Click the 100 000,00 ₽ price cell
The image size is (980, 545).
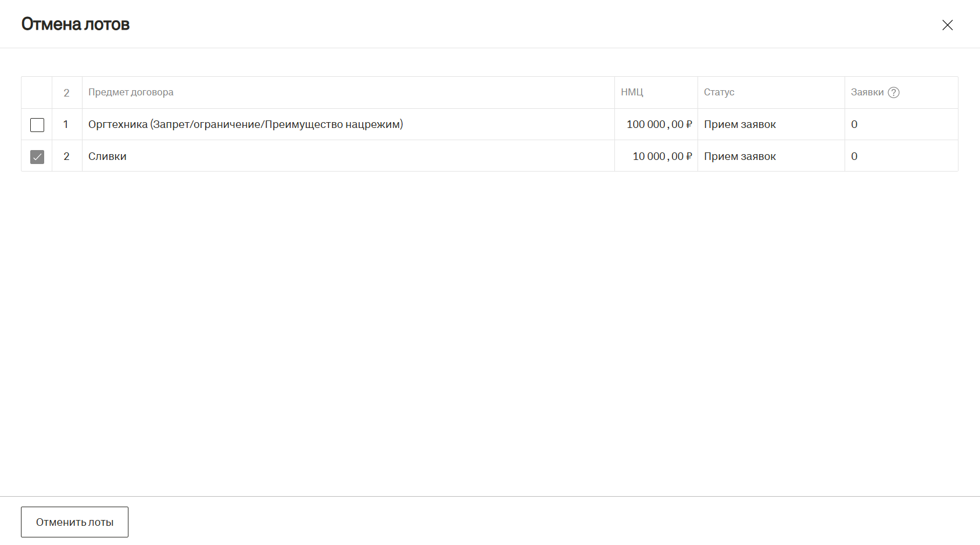tap(659, 124)
